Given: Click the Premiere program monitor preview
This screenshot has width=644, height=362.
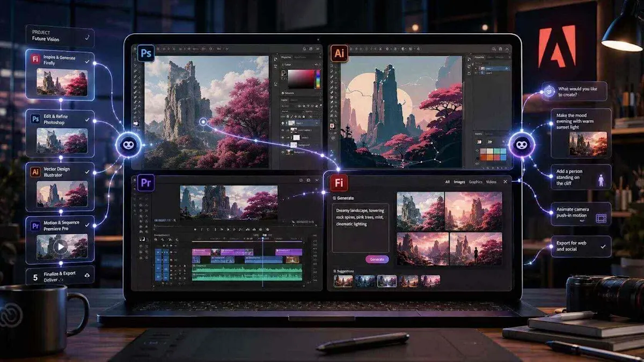Looking at the screenshot, I should tap(229, 202).
